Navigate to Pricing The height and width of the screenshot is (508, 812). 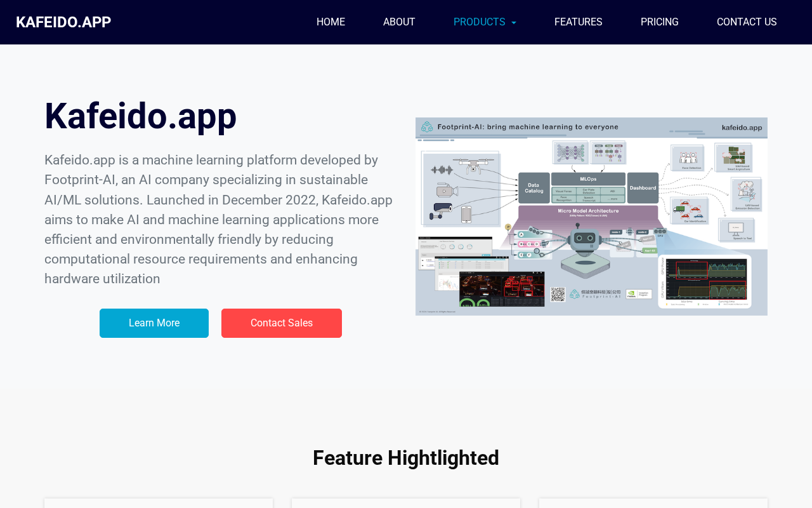(660, 22)
